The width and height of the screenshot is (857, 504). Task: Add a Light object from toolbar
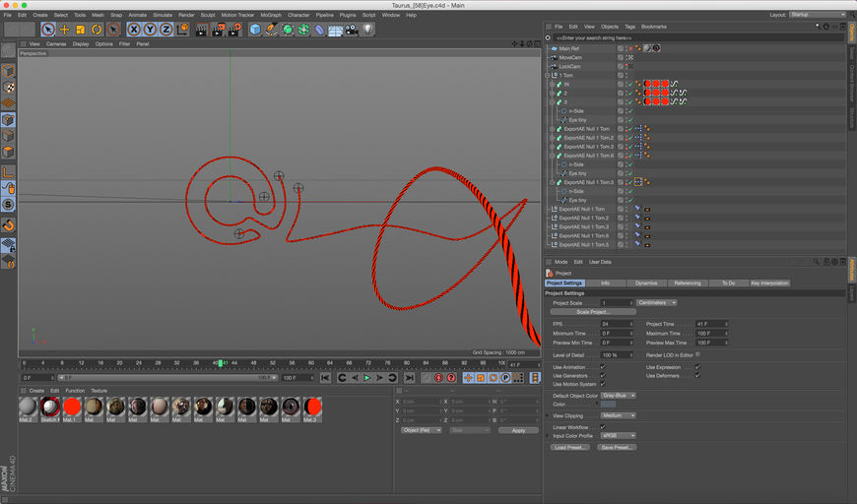(367, 30)
